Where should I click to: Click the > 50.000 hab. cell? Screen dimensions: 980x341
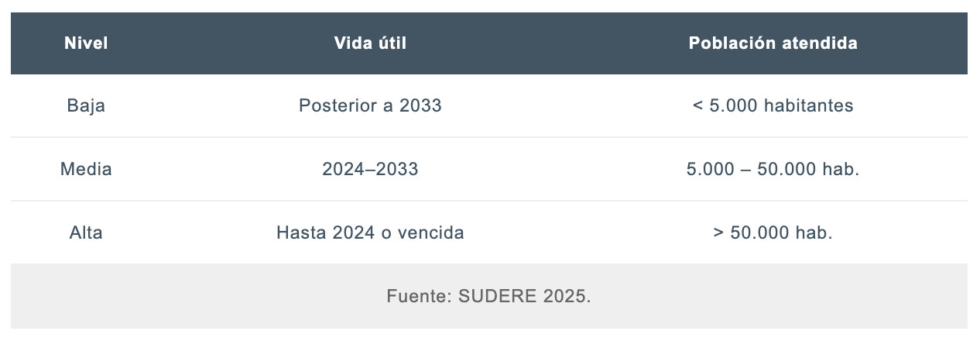click(773, 232)
